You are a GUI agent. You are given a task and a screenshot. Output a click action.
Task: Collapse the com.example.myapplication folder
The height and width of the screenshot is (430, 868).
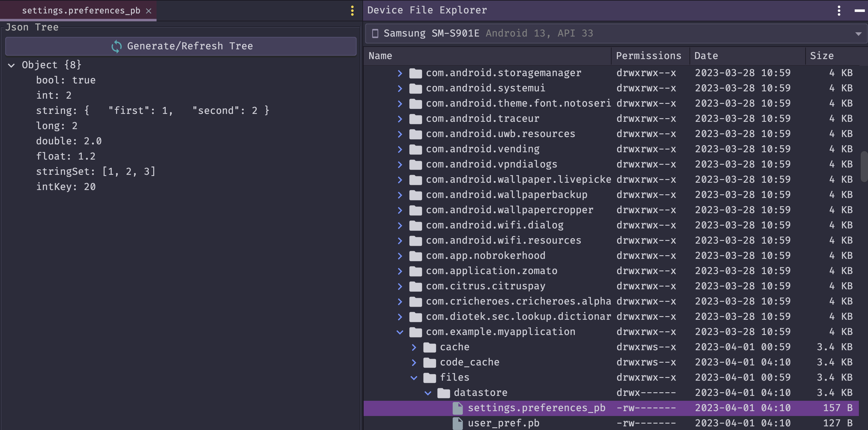tap(400, 332)
